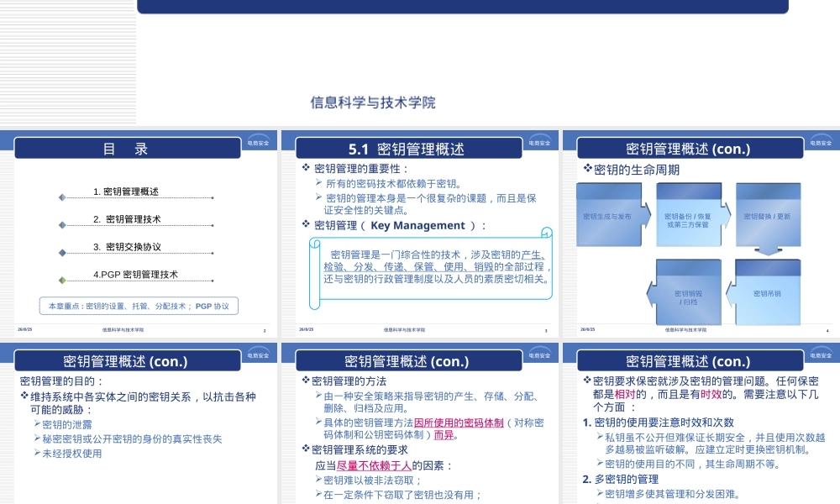Select the 1. 密钥管理概述 contents entry

click(125, 192)
